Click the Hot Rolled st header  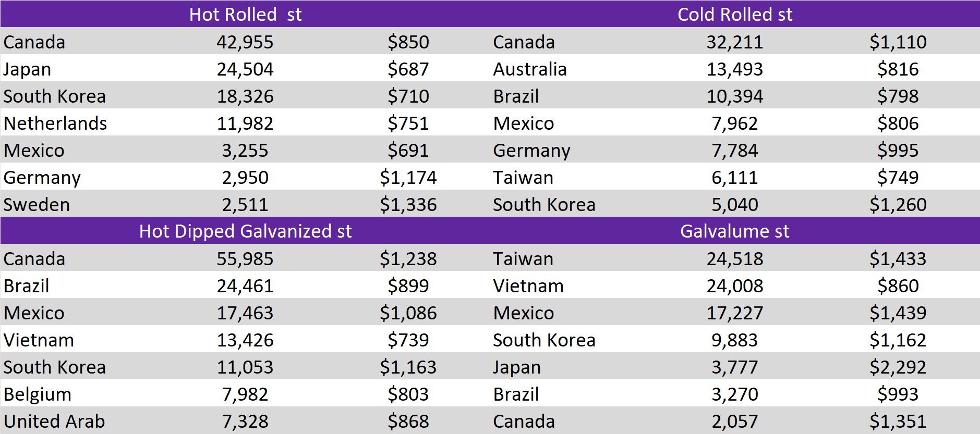coord(245,14)
